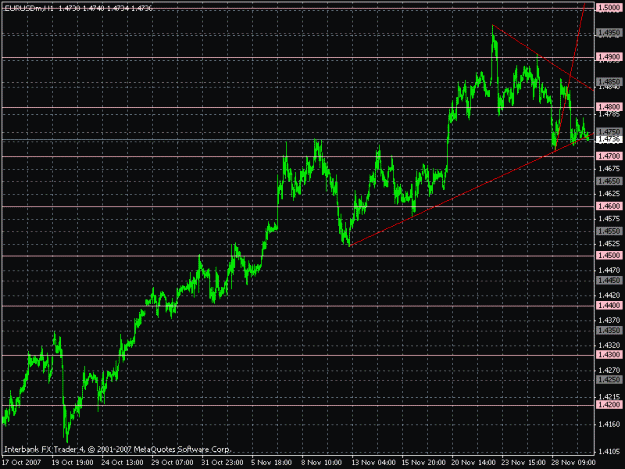Select the 1.4370 axis value

click(609, 320)
